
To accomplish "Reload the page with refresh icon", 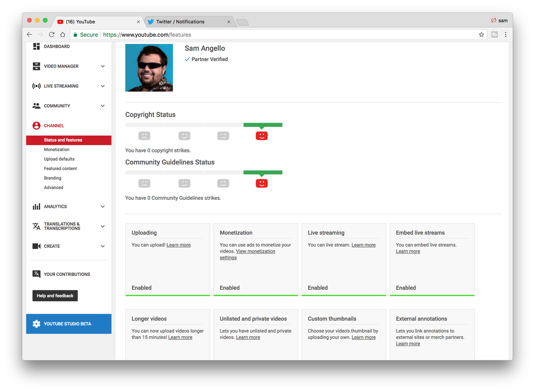I will (x=52, y=34).
